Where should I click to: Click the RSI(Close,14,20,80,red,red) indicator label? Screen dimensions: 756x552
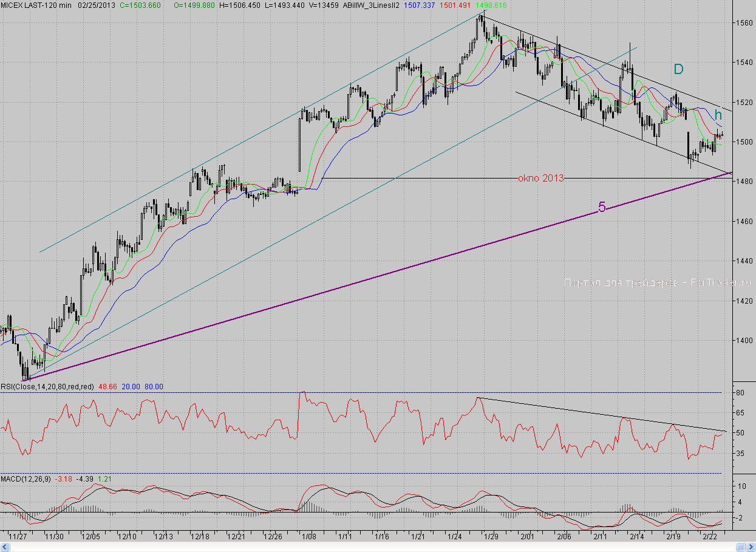pyautogui.click(x=47, y=386)
